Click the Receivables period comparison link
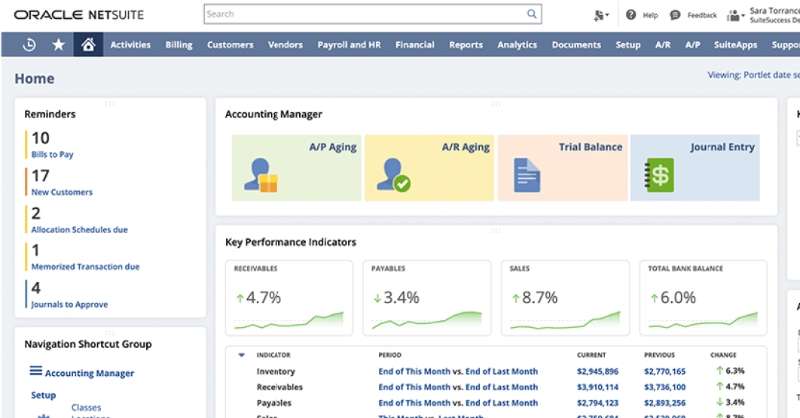 coord(458,387)
